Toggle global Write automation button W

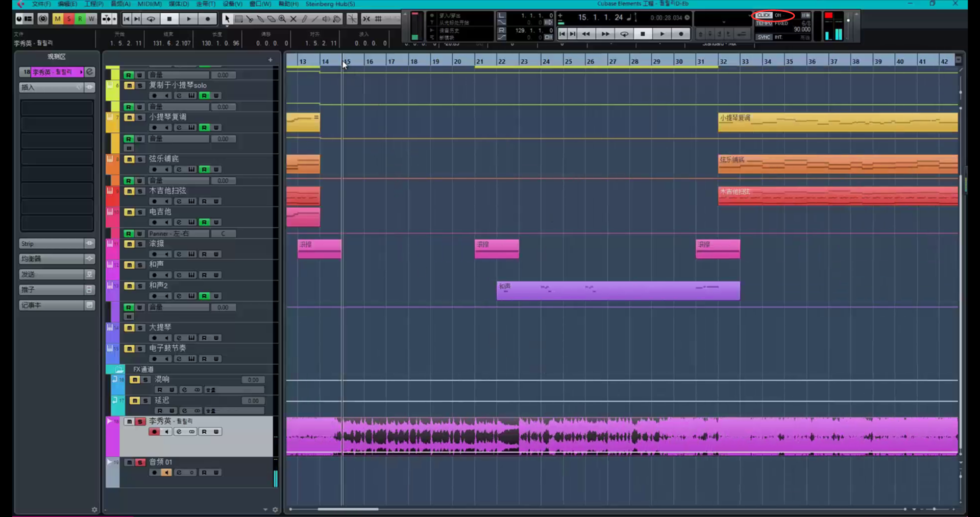coord(91,19)
